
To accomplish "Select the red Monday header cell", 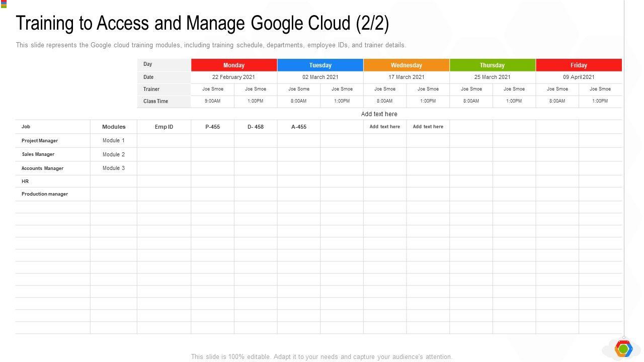I will [234, 65].
